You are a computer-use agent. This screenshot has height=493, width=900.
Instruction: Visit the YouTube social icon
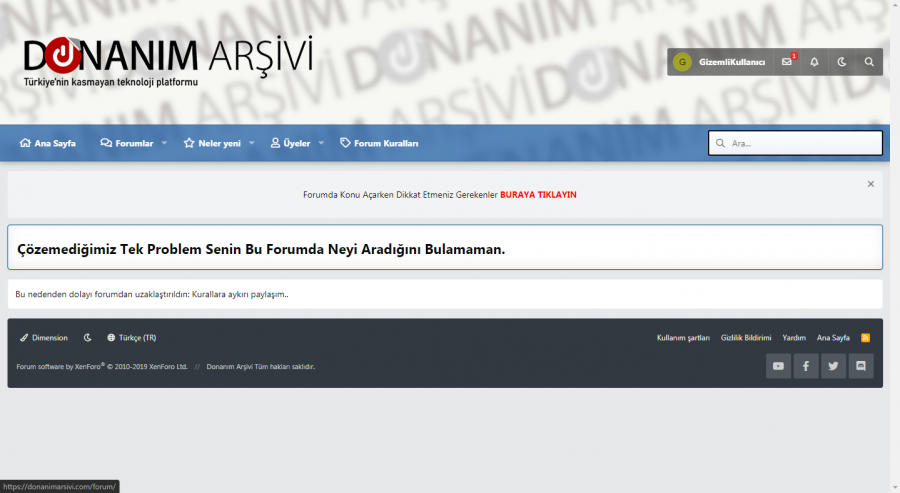pyautogui.click(x=778, y=366)
